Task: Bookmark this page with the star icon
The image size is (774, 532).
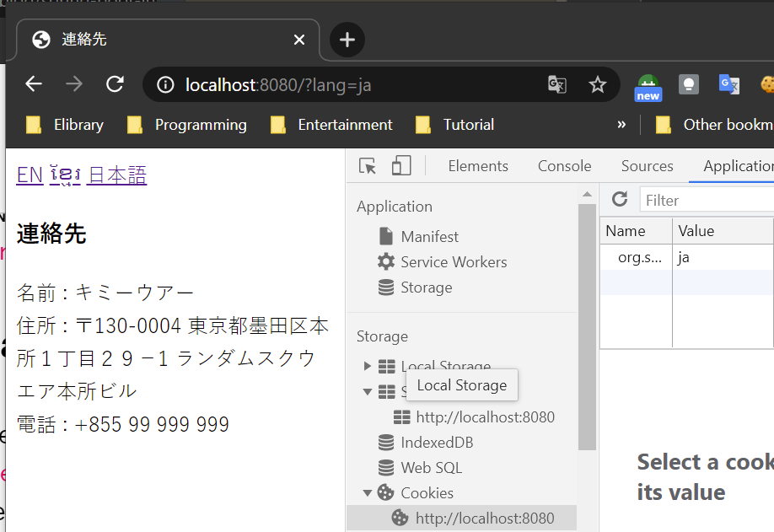Action: coord(597,84)
